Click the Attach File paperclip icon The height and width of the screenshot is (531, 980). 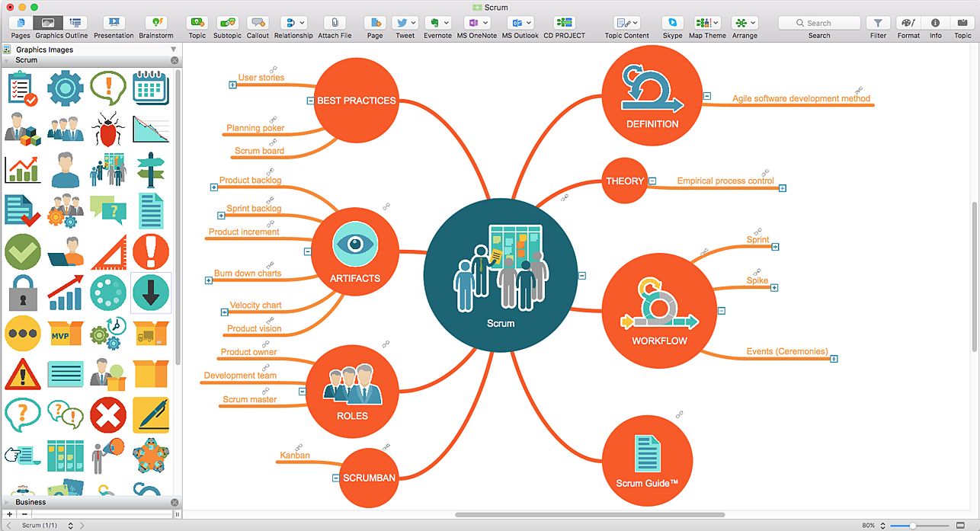coord(335,24)
